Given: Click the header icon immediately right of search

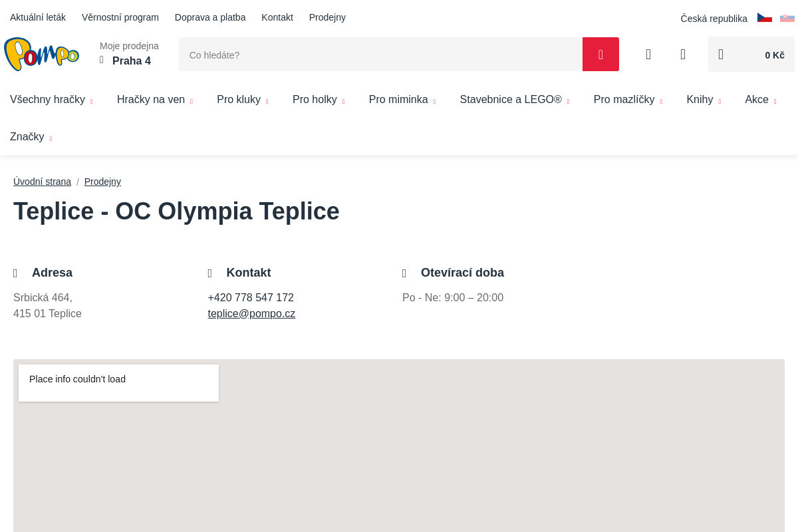Looking at the screenshot, I should 648,55.
